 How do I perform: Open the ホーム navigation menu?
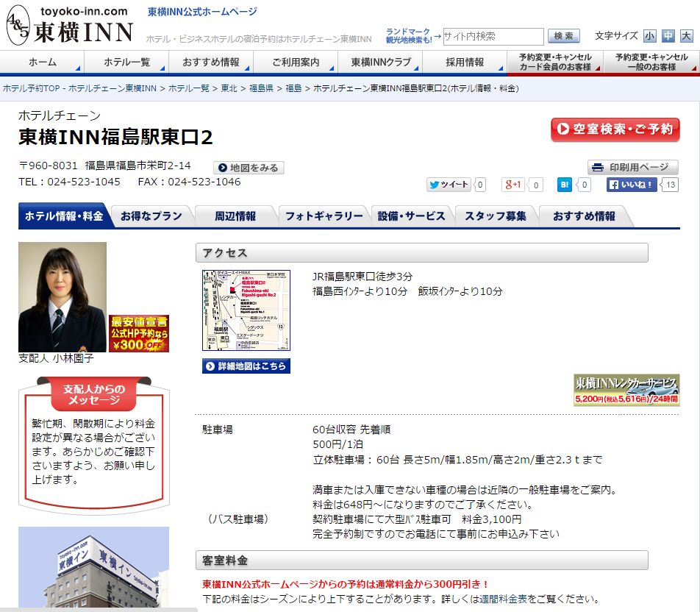(43, 62)
